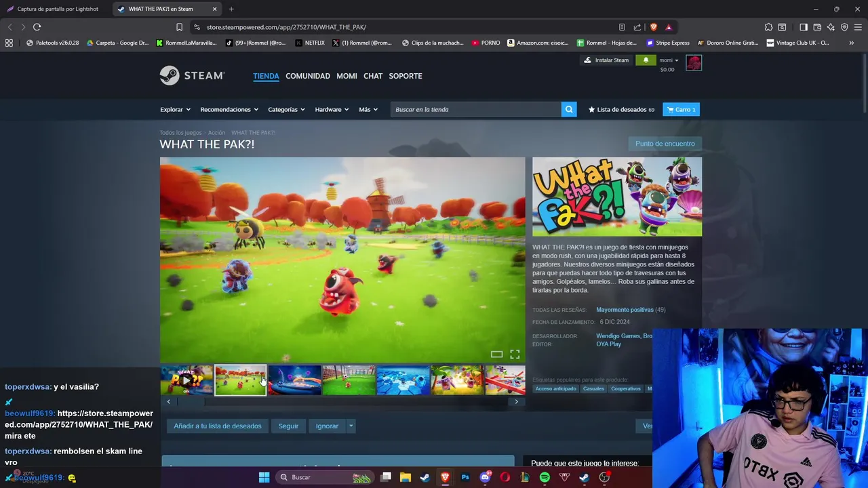Click the user avatar in Steam header
Screen dimensions: 868x488
694,63
